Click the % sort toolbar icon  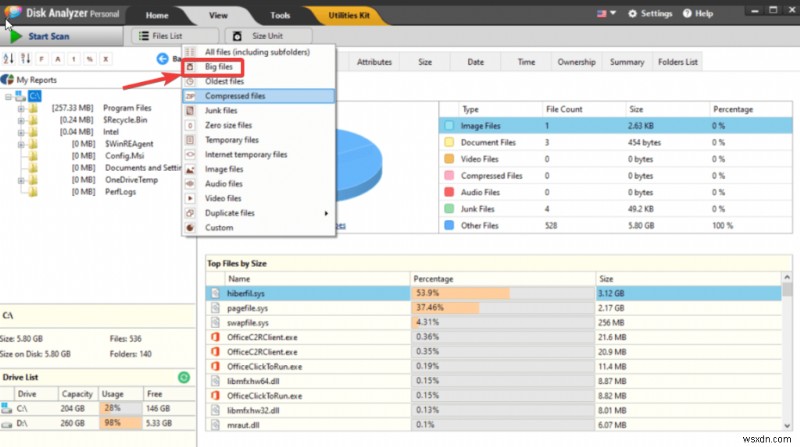89,59
